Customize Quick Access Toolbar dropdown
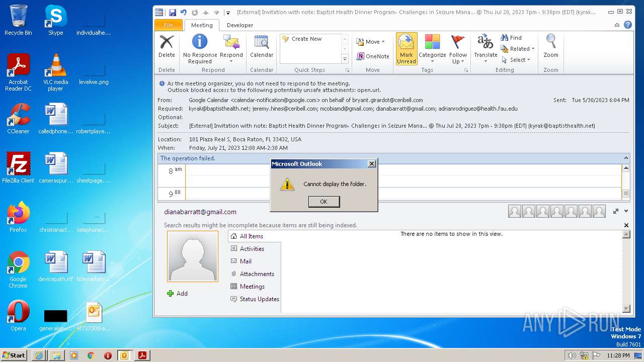Viewport: 644px width, 362px height. pos(228,13)
